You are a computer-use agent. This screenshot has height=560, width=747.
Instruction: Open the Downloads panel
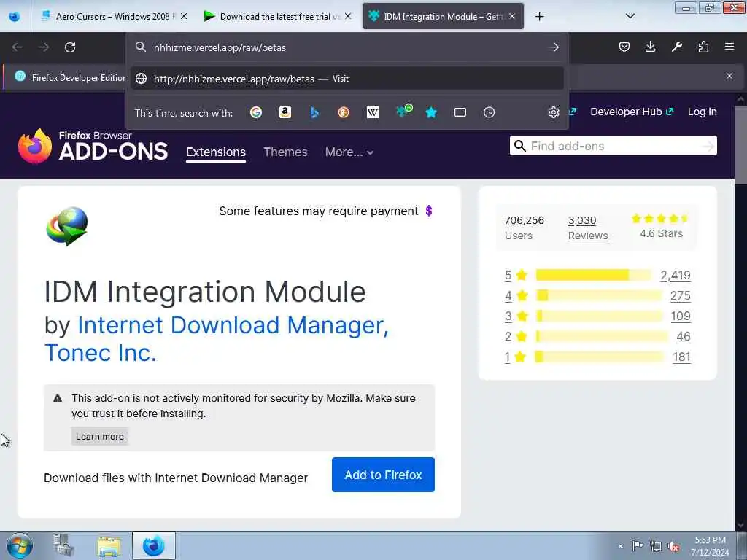(650, 47)
